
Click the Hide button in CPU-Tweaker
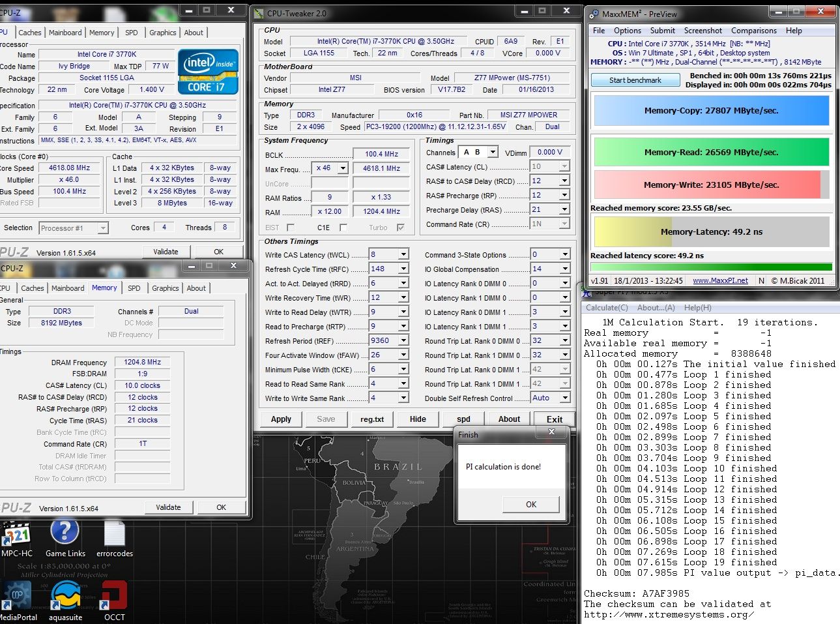coord(418,419)
